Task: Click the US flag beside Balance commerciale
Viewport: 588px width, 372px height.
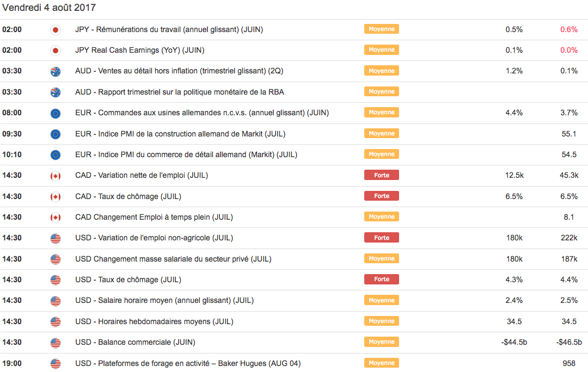Action: (x=55, y=343)
